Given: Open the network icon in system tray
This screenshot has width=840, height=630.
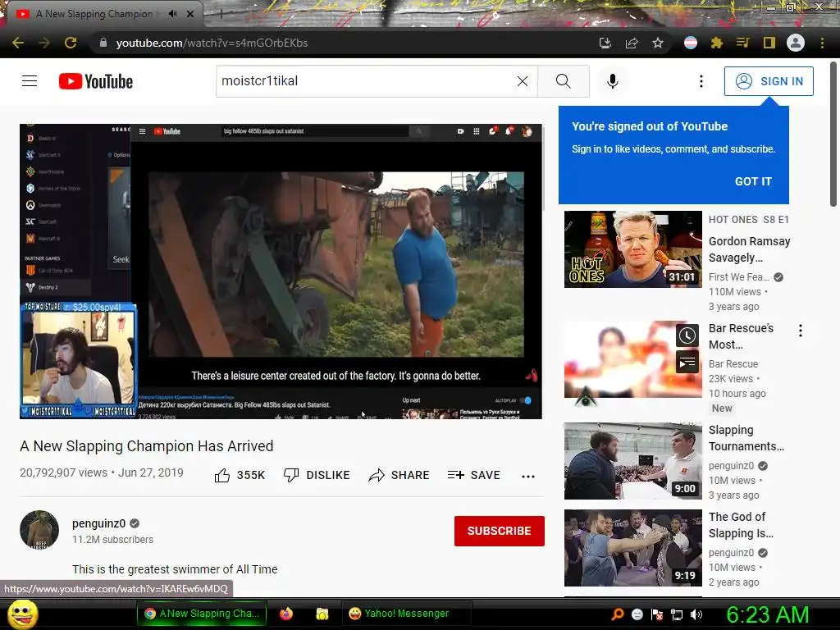Looking at the screenshot, I should tap(677, 614).
